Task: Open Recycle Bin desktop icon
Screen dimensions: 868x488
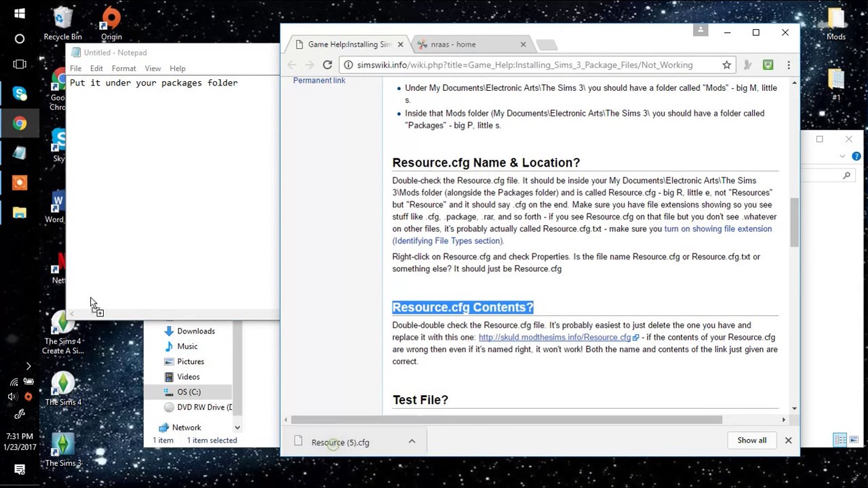Action: 62,24
